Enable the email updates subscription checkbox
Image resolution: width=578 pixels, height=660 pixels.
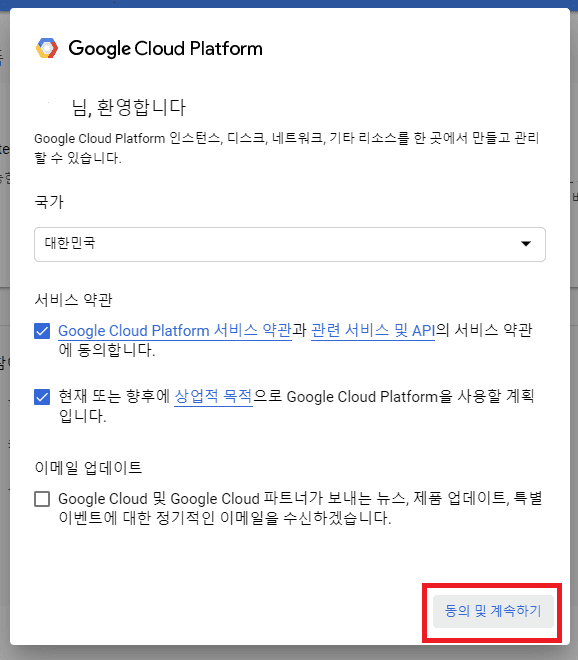(x=42, y=499)
